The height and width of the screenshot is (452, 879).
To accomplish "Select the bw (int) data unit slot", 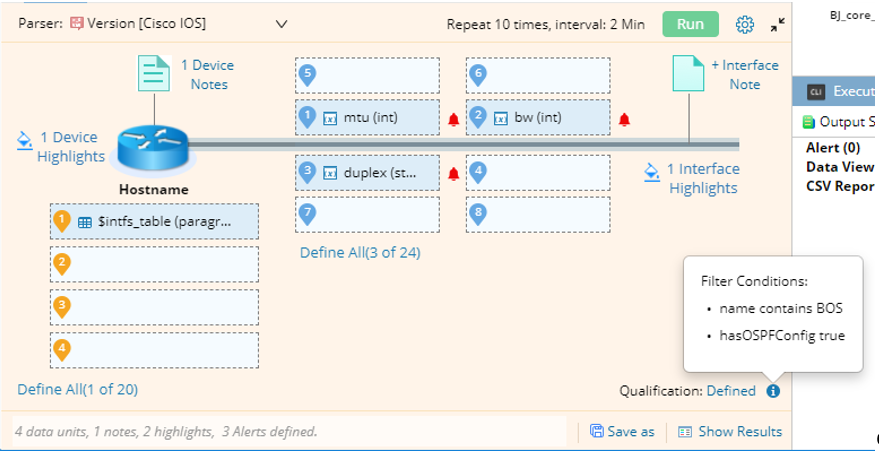I will pos(538,118).
